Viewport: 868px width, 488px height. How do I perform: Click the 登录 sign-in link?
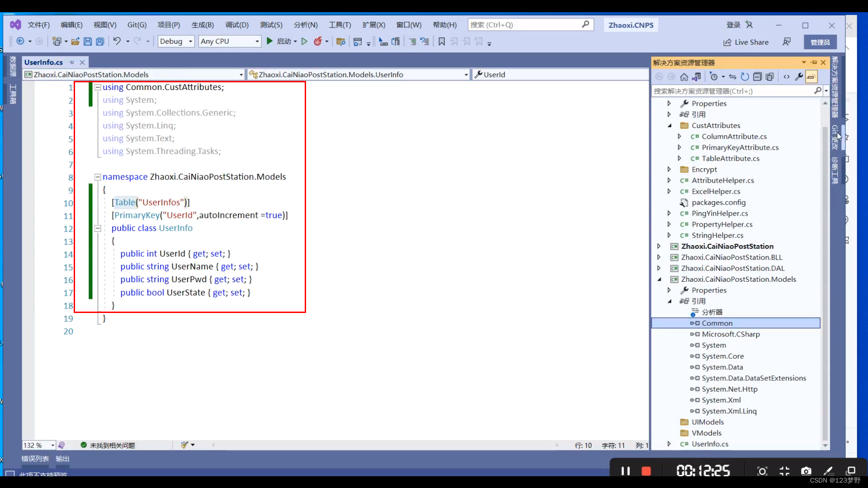pos(733,25)
